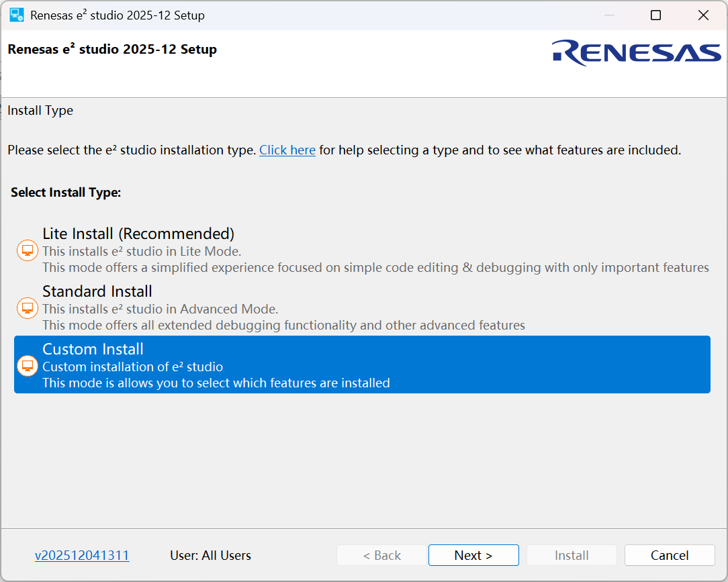
Task: Minimize the setup window
Action: [x=609, y=15]
